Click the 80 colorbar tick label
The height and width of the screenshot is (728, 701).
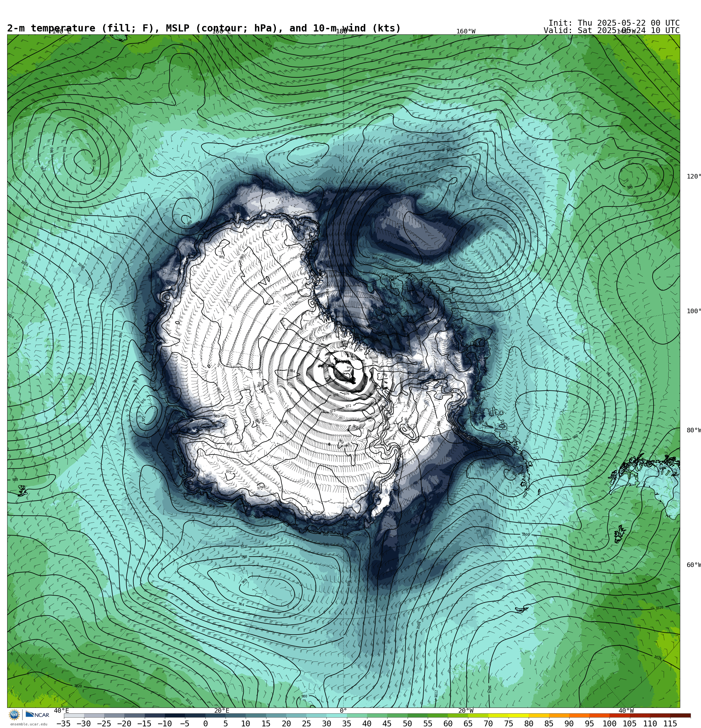coord(529,723)
